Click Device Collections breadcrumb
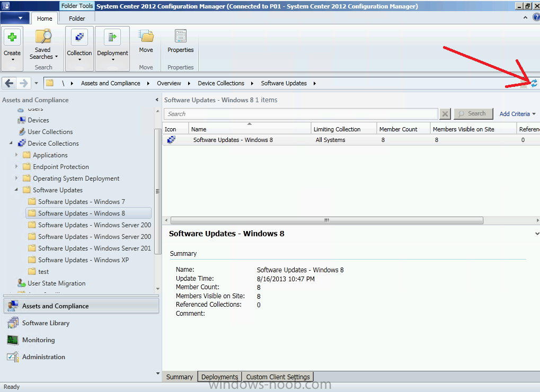The image size is (540, 392). (221, 83)
